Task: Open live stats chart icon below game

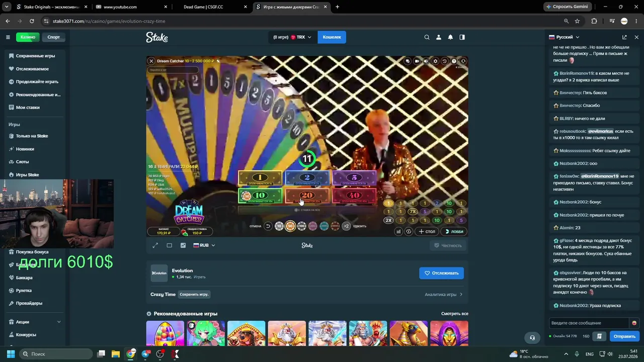Action: point(183,245)
